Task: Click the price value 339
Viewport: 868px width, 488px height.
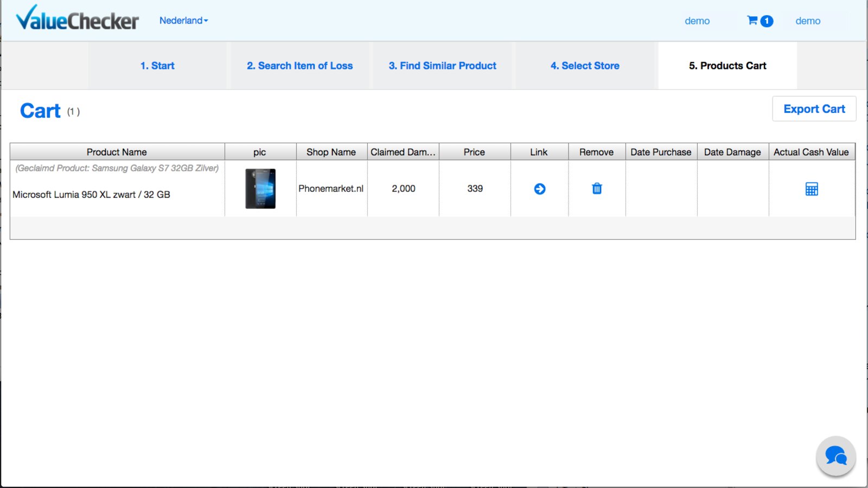Action: coord(475,189)
